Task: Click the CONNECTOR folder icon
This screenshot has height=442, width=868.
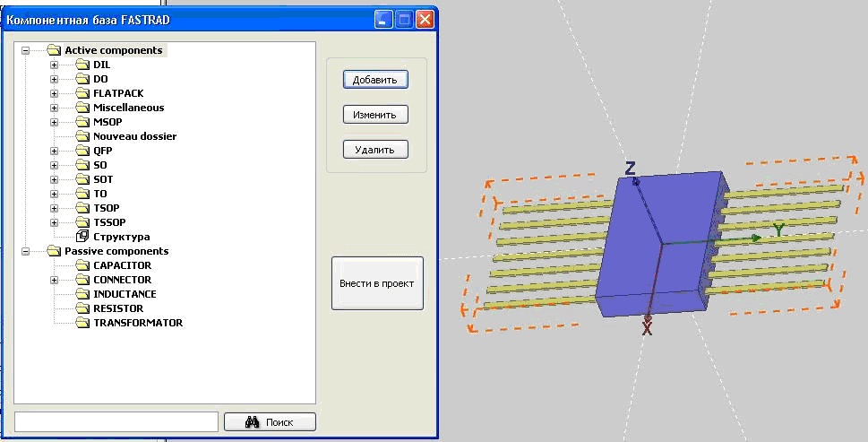Action: (82, 280)
